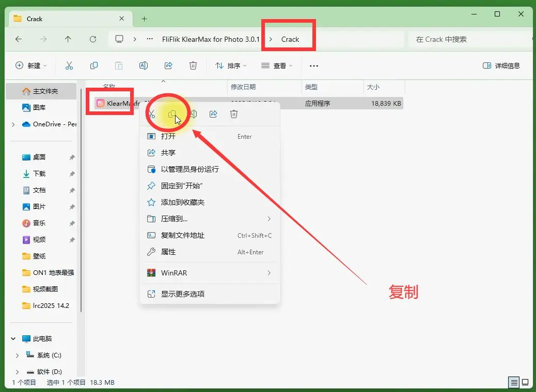Choose 属性 in the context menu

pos(210,252)
